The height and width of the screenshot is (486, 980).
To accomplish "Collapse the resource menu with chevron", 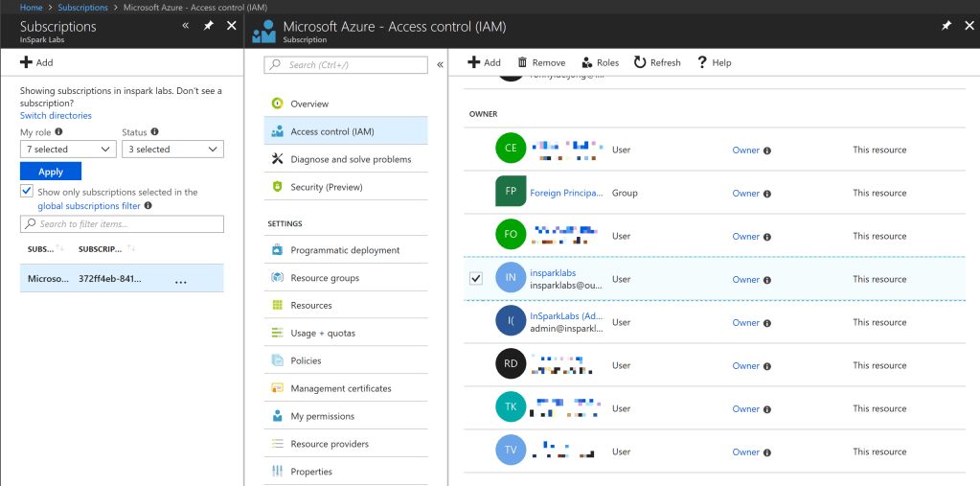I will pyautogui.click(x=440, y=65).
